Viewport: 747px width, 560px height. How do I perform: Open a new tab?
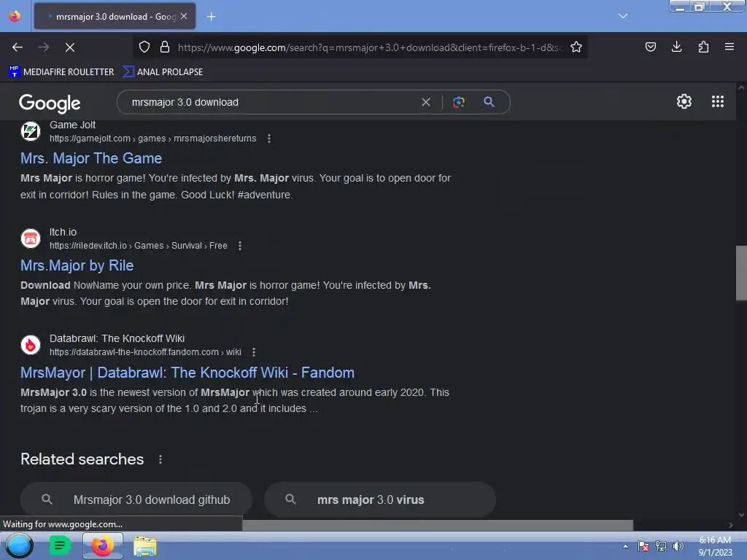[x=211, y=17]
